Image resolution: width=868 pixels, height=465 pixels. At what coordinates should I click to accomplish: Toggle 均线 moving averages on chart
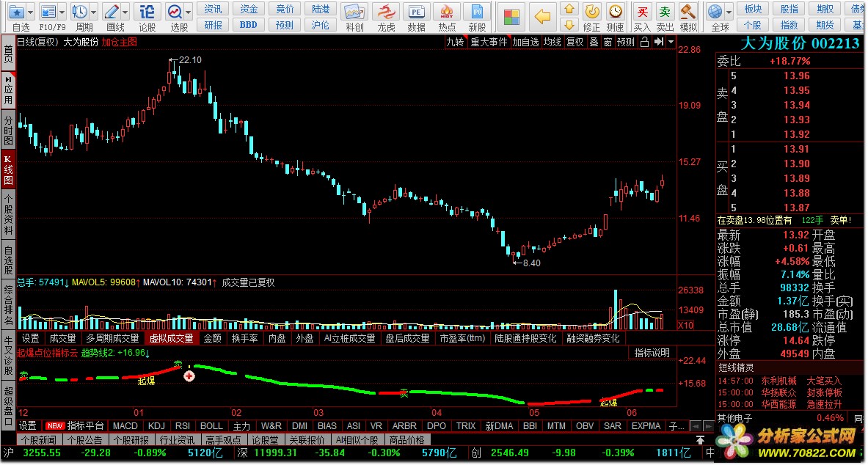pos(552,42)
